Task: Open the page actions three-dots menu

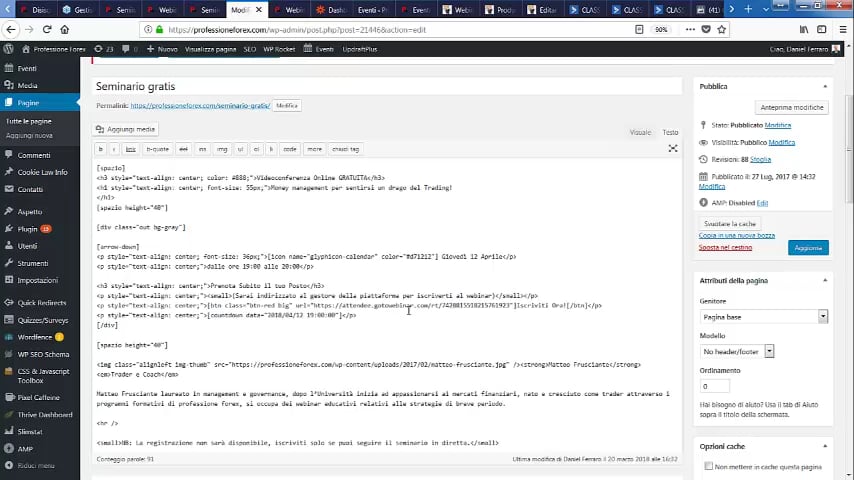Action: 690,29
